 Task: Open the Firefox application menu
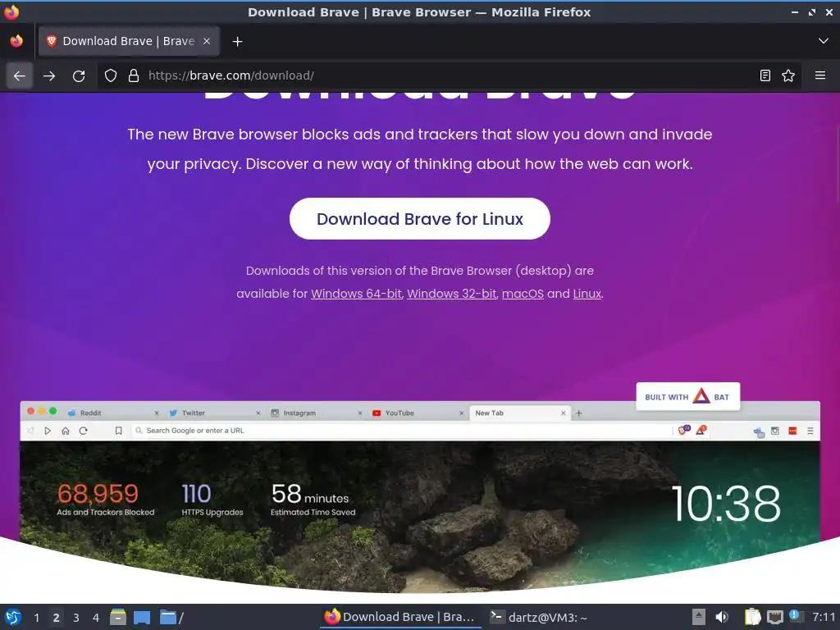click(x=820, y=75)
